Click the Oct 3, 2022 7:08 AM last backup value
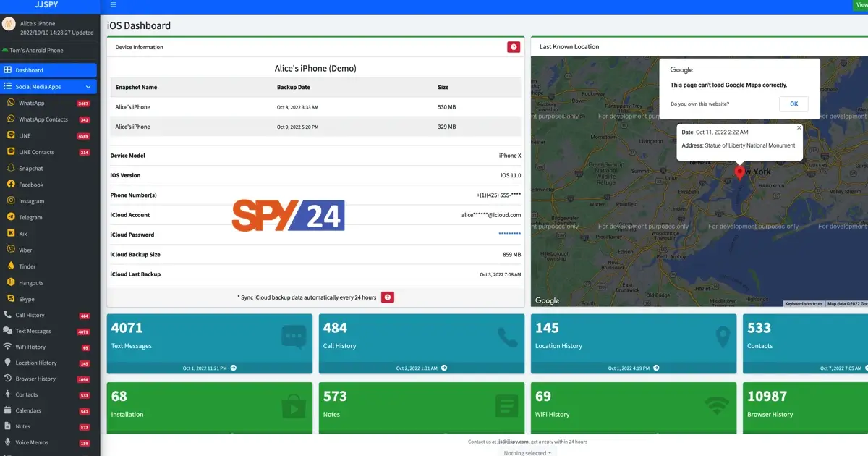868x456 pixels. point(501,275)
